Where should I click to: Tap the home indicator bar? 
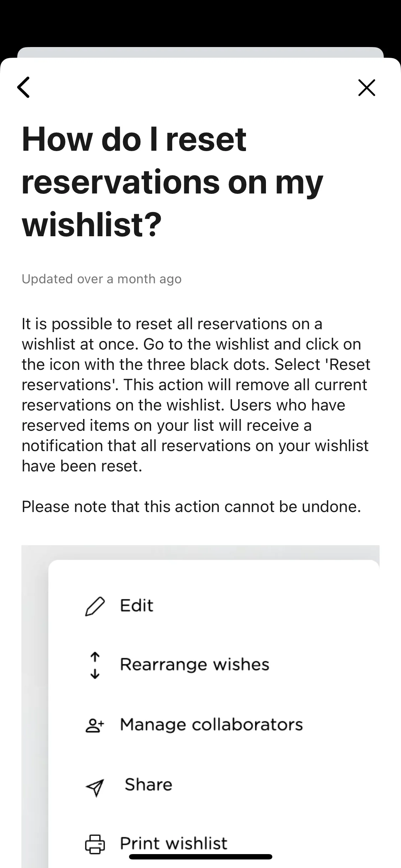[201, 857]
